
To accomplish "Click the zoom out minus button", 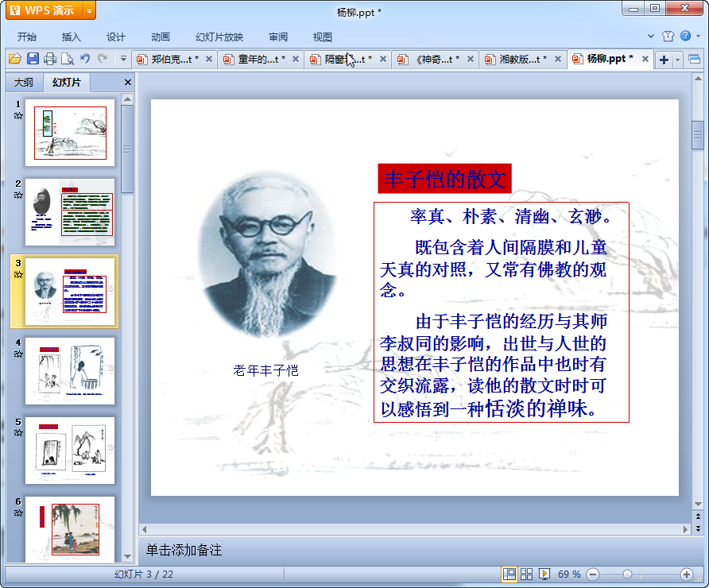I will [x=593, y=574].
